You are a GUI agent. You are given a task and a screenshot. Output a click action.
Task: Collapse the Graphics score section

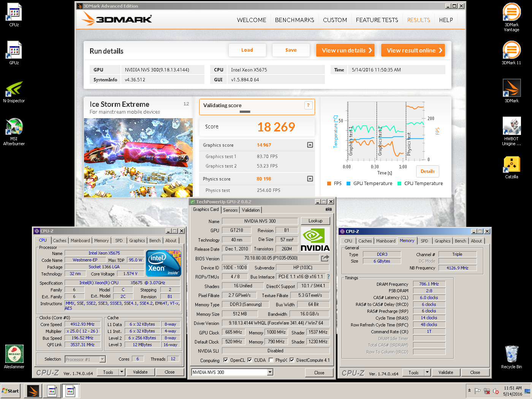pos(310,145)
